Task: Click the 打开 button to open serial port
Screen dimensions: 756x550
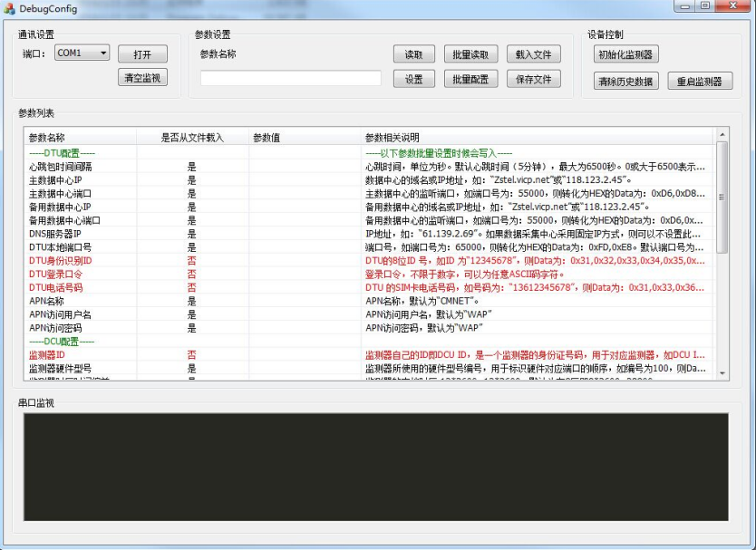Action: tap(141, 53)
